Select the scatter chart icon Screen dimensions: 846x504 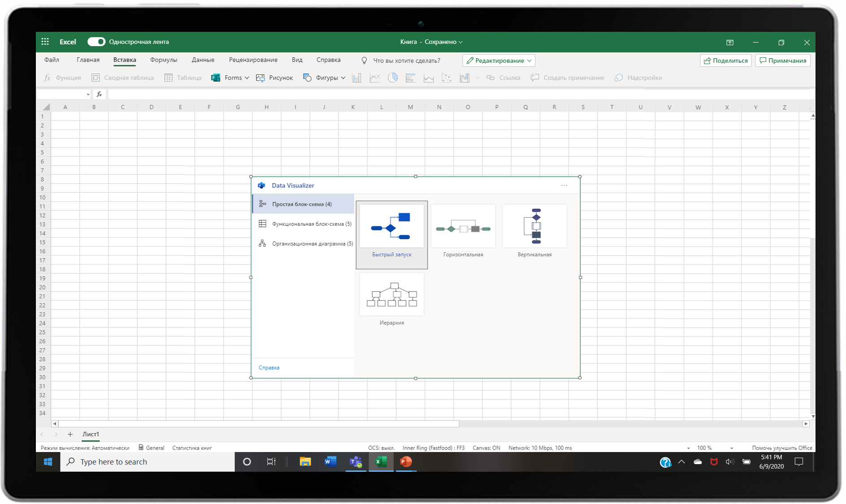tap(446, 77)
